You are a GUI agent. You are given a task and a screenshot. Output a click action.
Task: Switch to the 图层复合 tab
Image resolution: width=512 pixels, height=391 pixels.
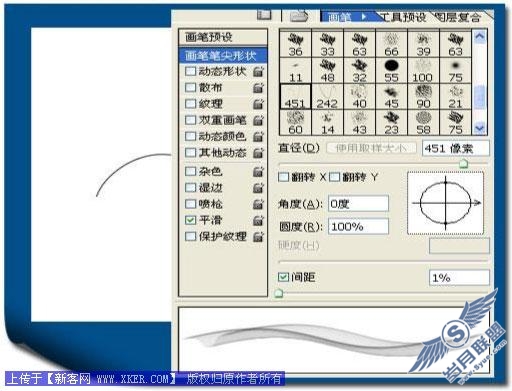pyautogui.click(x=458, y=16)
